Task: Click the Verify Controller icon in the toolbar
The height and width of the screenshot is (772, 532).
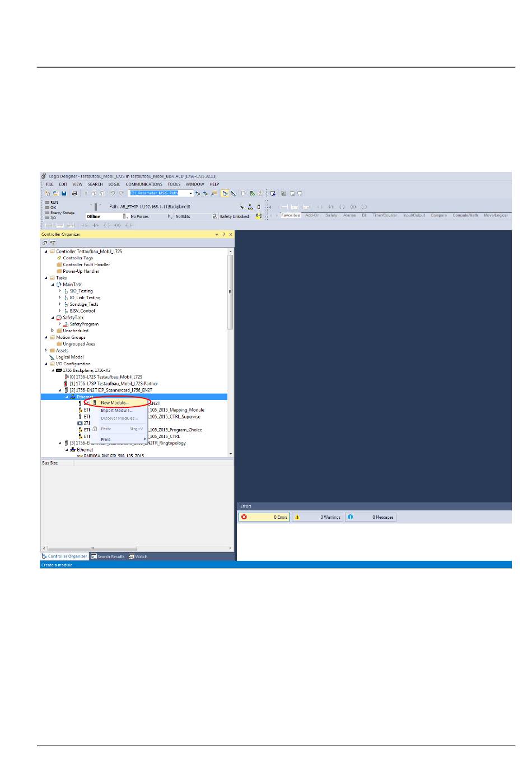Action: click(252, 193)
